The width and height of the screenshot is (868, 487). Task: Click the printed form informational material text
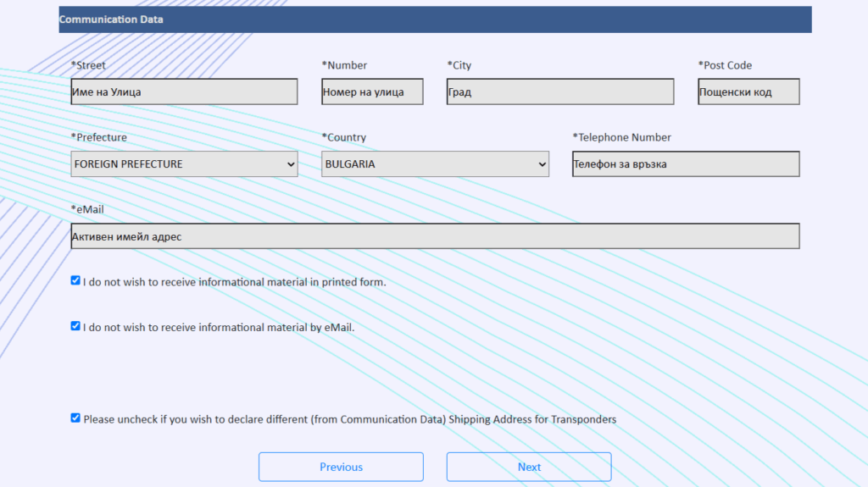pos(235,282)
